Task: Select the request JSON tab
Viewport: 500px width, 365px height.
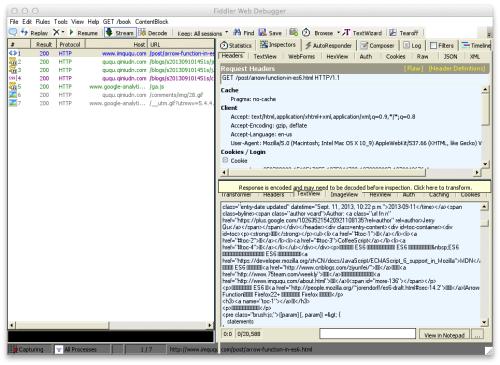Action: (x=450, y=57)
